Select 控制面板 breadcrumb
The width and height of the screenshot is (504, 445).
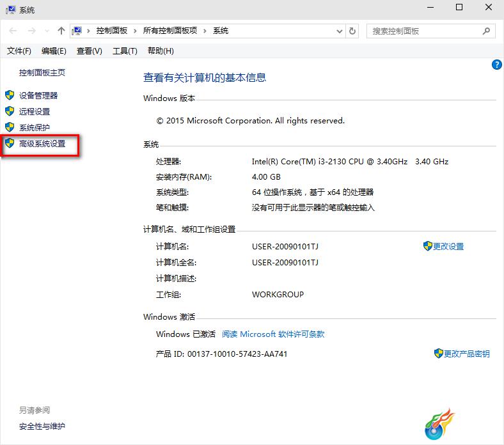point(111,31)
